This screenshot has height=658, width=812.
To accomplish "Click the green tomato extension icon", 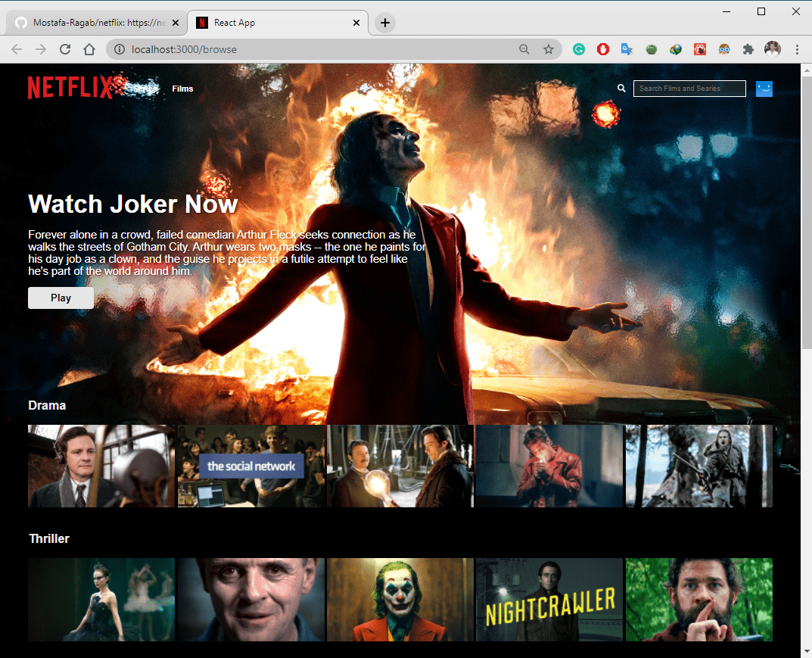I will tap(652, 49).
